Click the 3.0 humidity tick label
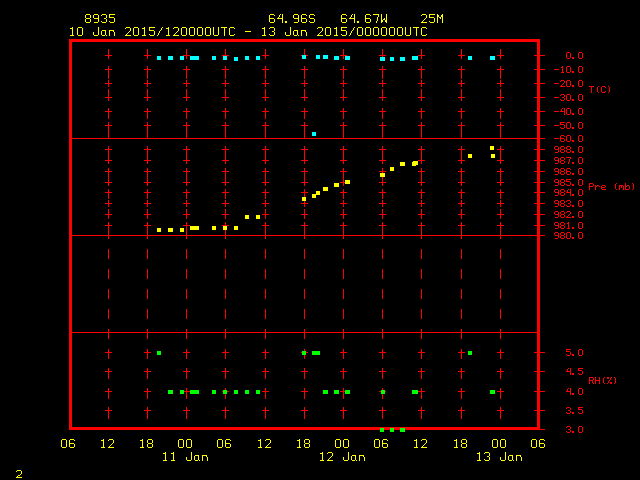Screen dimensions: 640x480 tap(574, 430)
